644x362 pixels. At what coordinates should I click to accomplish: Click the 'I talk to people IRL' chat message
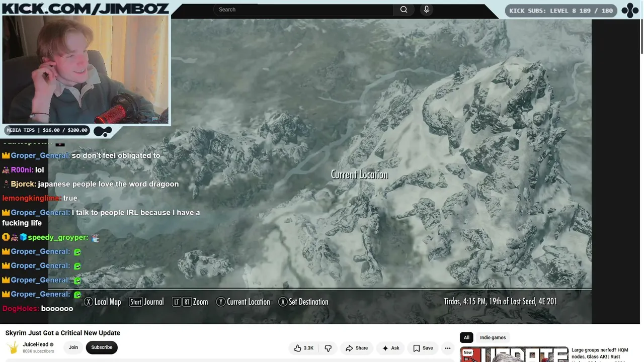pos(101,218)
